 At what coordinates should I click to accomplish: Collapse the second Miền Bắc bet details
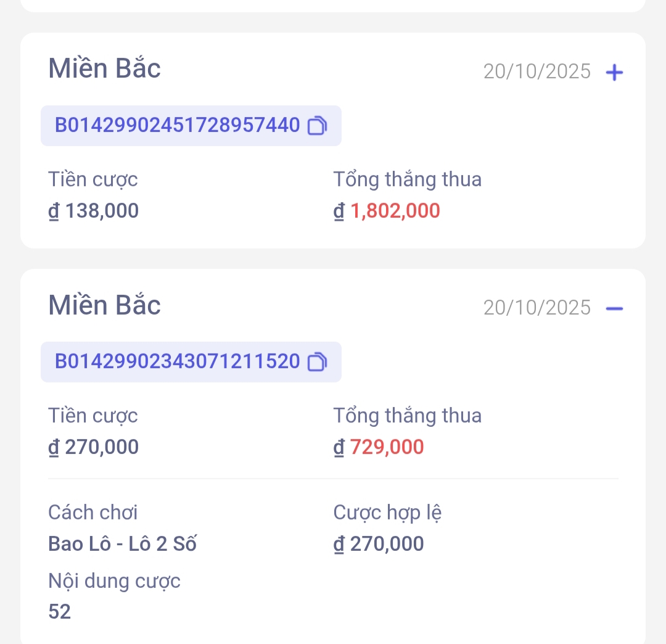(614, 308)
